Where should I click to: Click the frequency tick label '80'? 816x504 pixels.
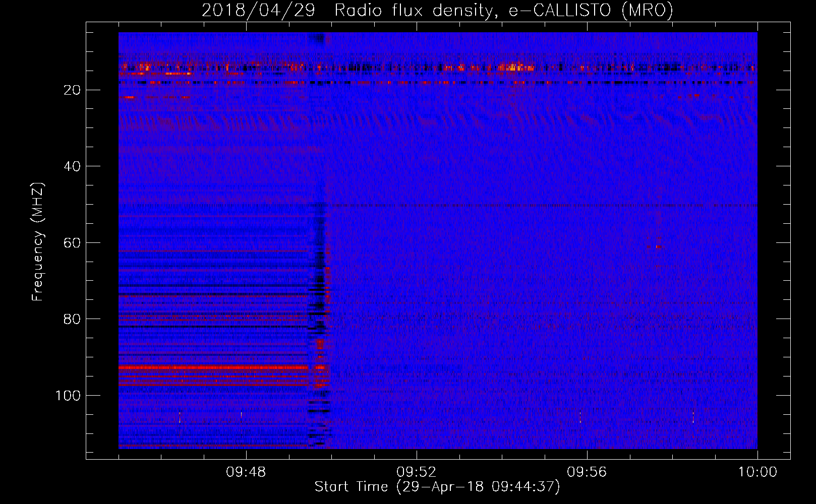tap(72, 319)
